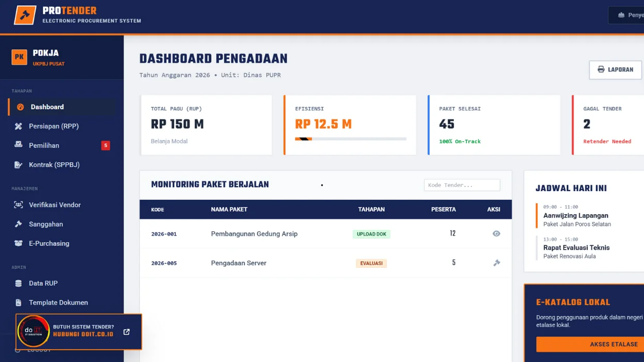Screen dimensions: 644x362
Task: View details of Pembangunan Gedung Arsip via eye icon
Action: 496,233
